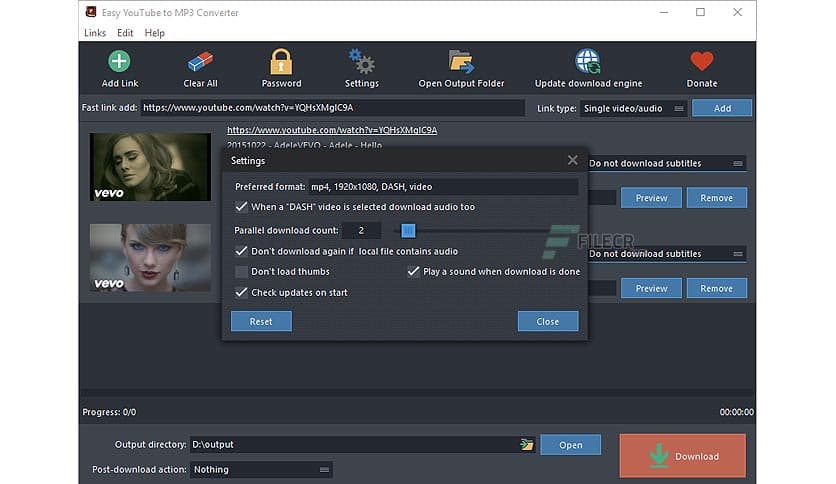The height and width of the screenshot is (484, 836).
Task: Click the Donate heart icon
Action: [702, 61]
